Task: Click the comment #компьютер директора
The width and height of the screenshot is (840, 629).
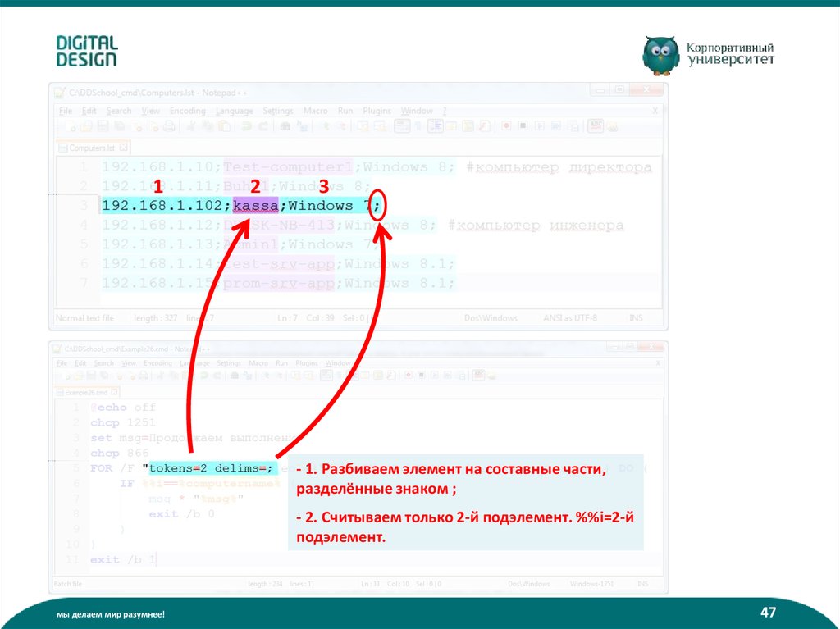Action: [x=559, y=166]
